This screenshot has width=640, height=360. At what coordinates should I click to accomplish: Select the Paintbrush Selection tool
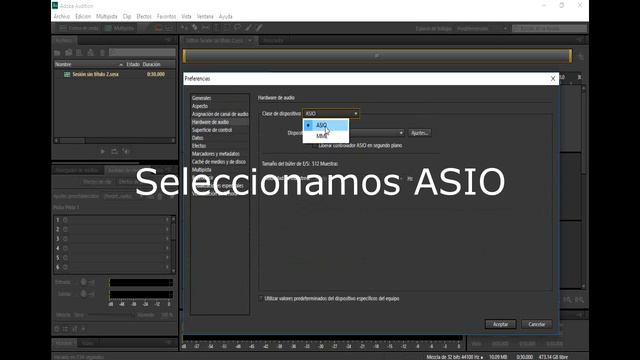[x=248, y=28]
